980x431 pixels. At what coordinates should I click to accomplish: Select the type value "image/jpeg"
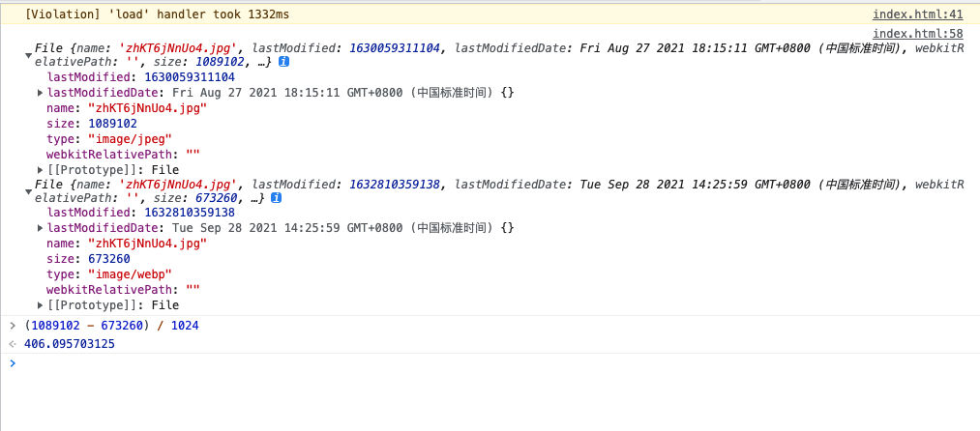click(130, 138)
